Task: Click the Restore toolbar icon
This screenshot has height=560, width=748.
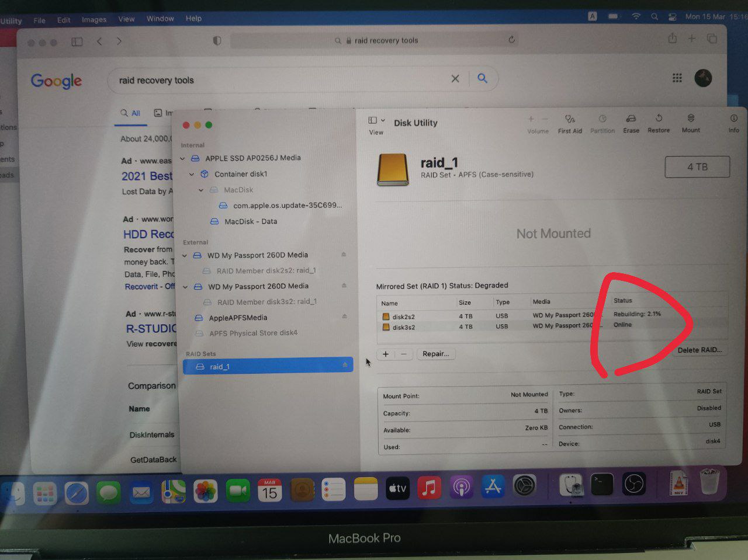Action: point(659,118)
